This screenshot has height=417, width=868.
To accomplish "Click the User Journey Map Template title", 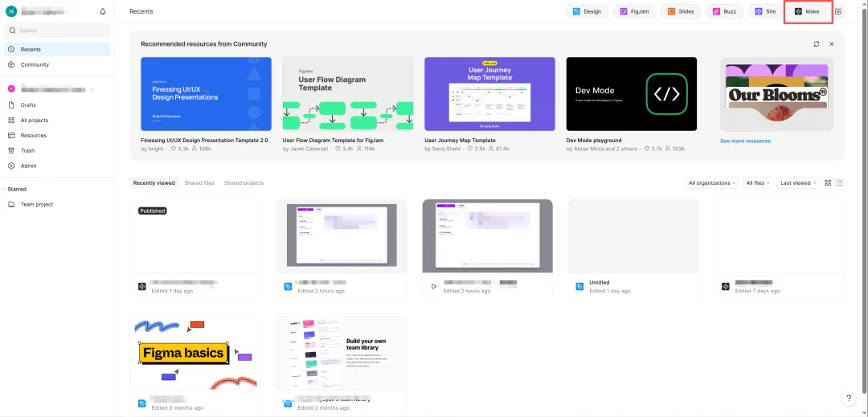I will tap(460, 141).
